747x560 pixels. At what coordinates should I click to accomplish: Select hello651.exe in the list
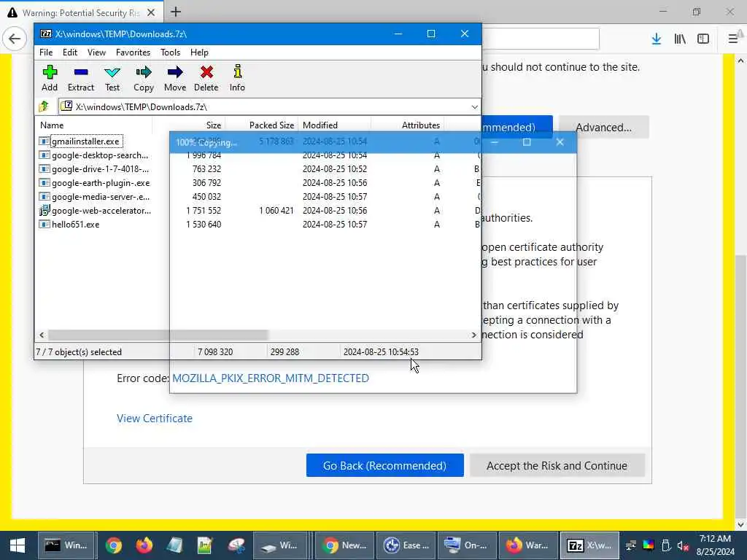[x=75, y=225]
